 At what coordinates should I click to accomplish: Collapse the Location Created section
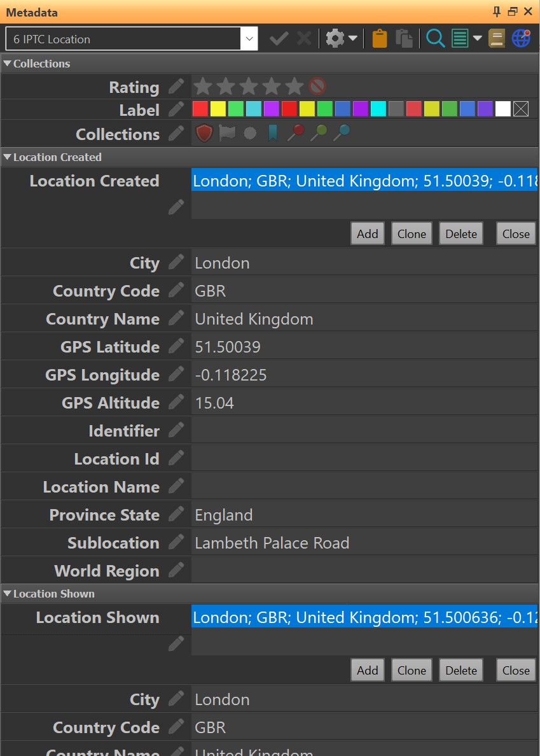point(8,157)
